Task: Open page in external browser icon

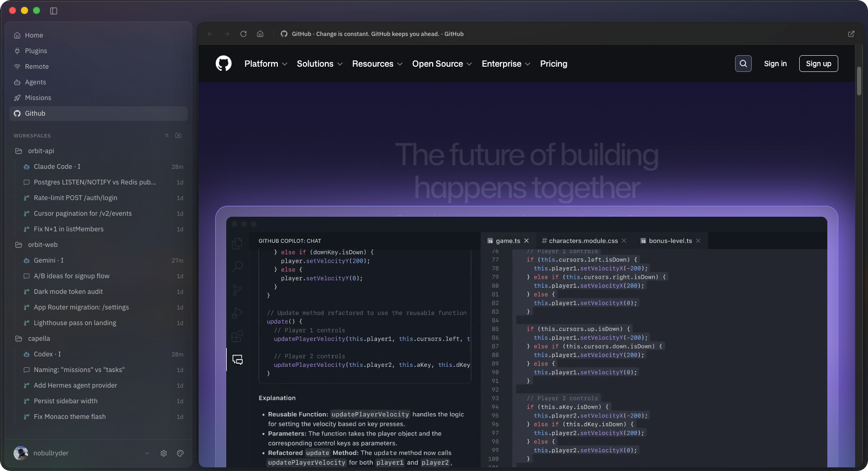Action: tap(851, 34)
